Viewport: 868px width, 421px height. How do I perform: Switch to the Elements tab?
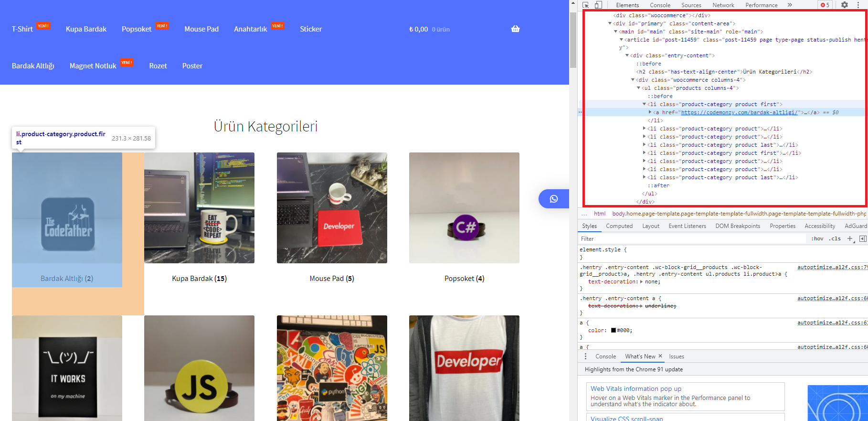627,5
